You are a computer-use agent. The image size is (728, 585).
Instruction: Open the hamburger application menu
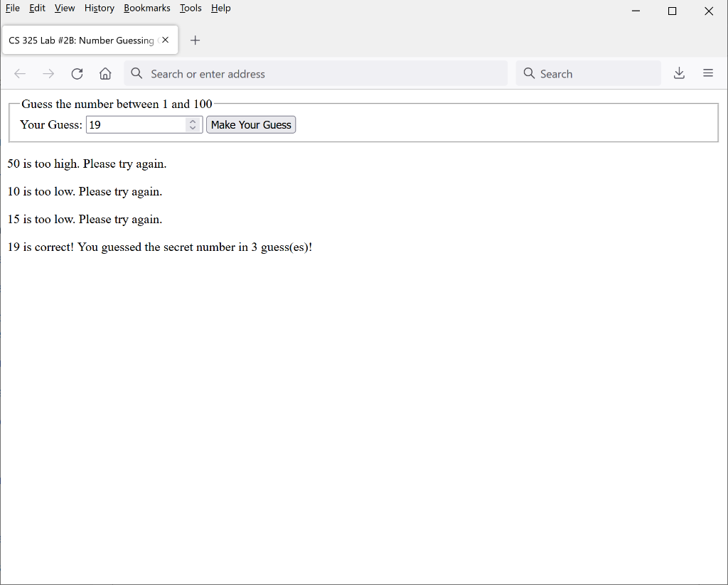point(708,73)
